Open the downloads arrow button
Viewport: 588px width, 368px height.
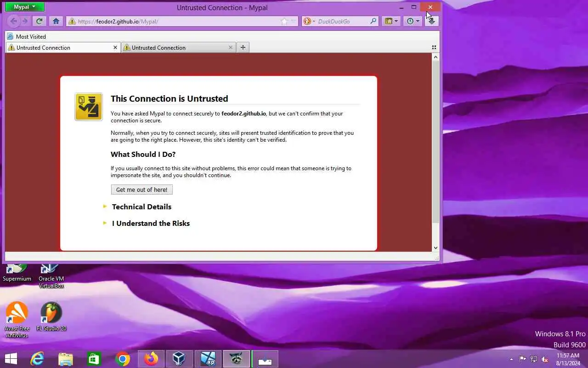[x=432, y=21]
